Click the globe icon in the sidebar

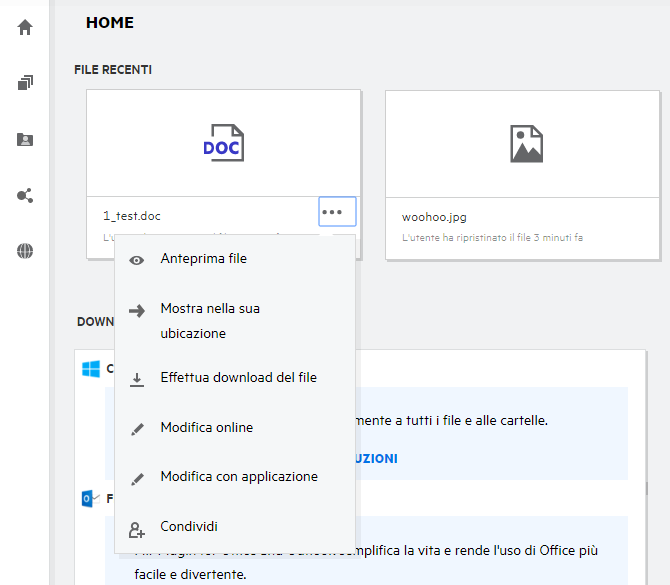(25, 251)
